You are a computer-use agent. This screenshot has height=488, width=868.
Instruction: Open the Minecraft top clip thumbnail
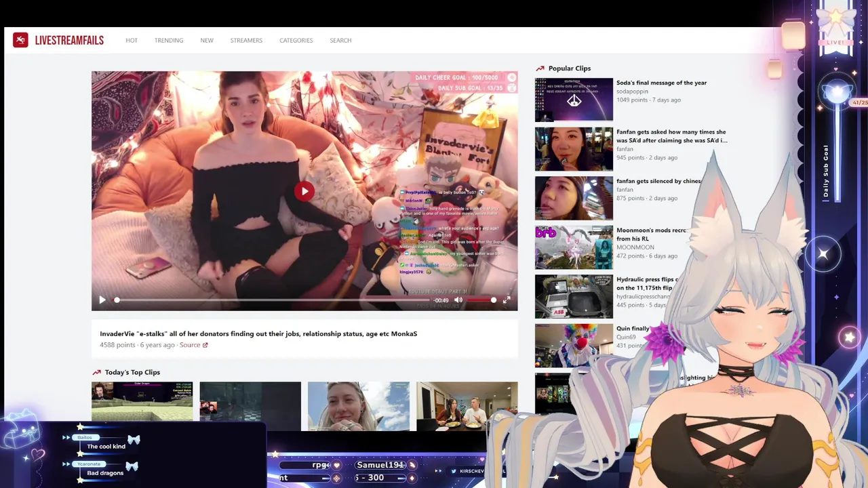(142, 406)
